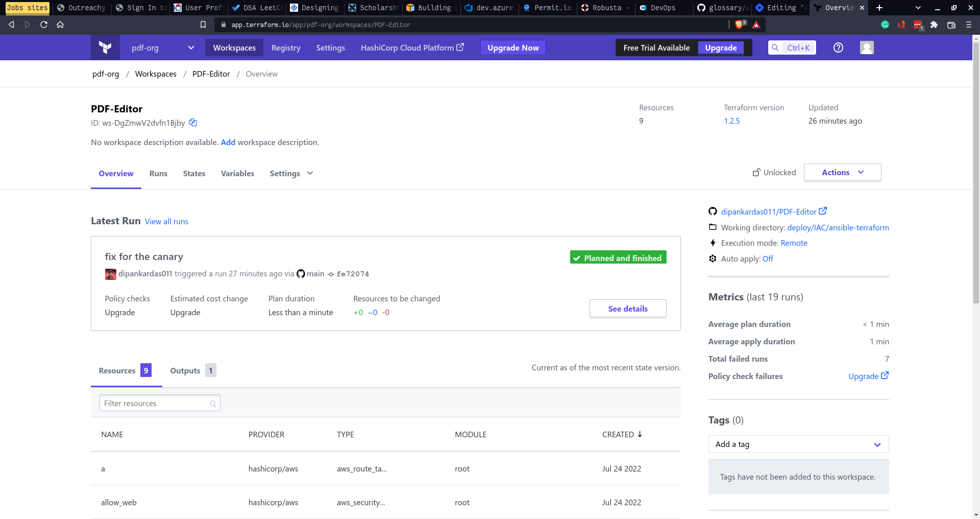Open the Brave Shields icon
980x519 pixels.
740,25
